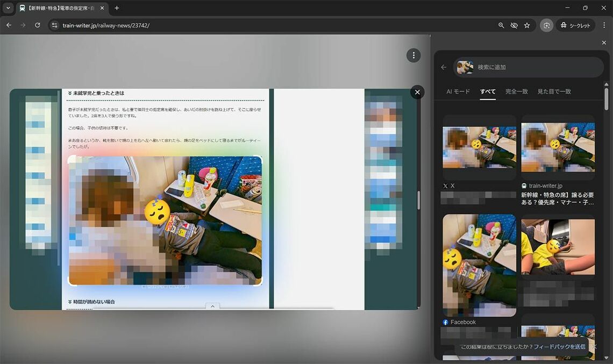
Task: Collapse the 未就学児と乗ったときは section
Action: tap(97, 92)
